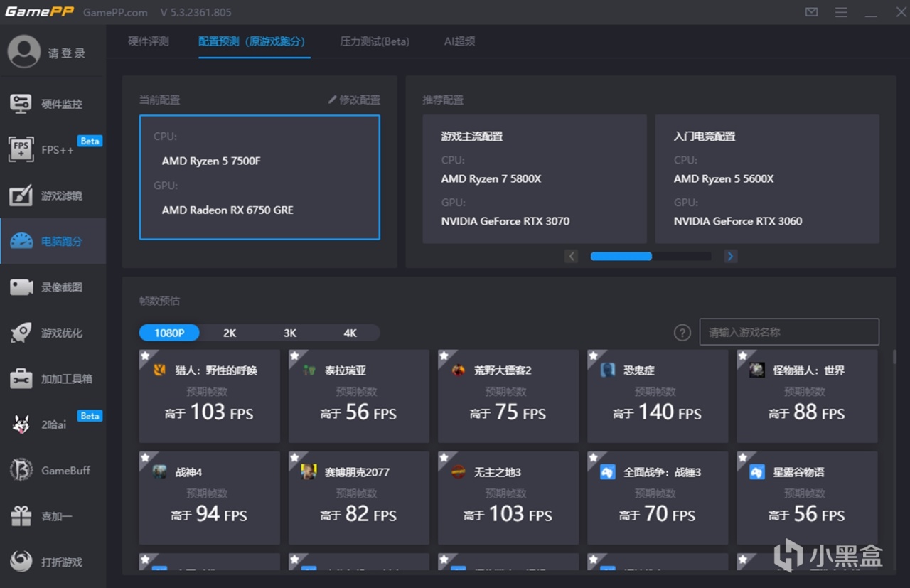Open the 录像截图 camera icon
This screenshot has width=910, height=588.
[21, 287]
